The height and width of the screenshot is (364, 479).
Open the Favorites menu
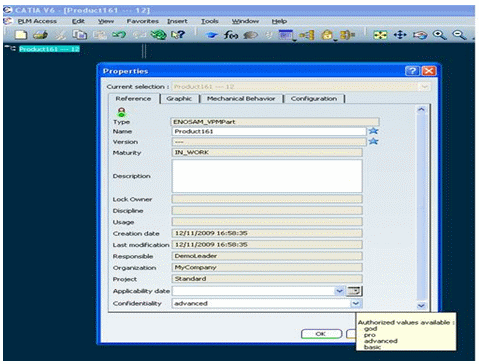pyautogui.click(x=143, y=21)
